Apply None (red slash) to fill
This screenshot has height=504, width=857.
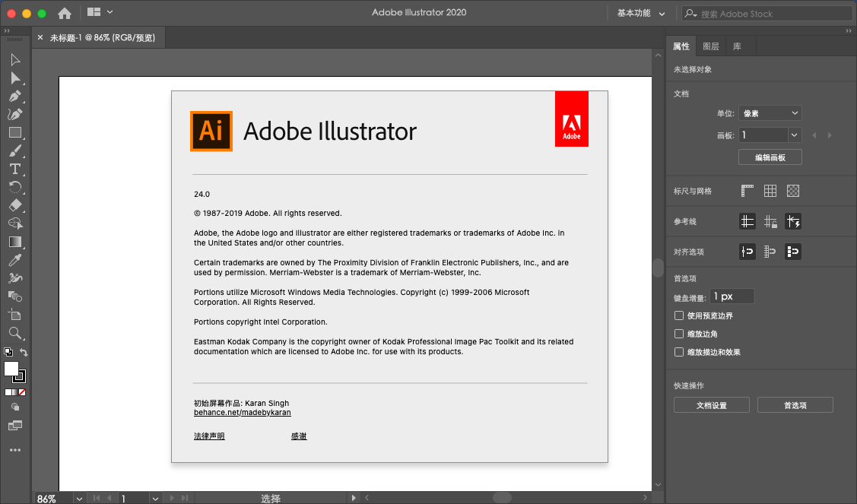pyautogui.click(x=22, y=392)
